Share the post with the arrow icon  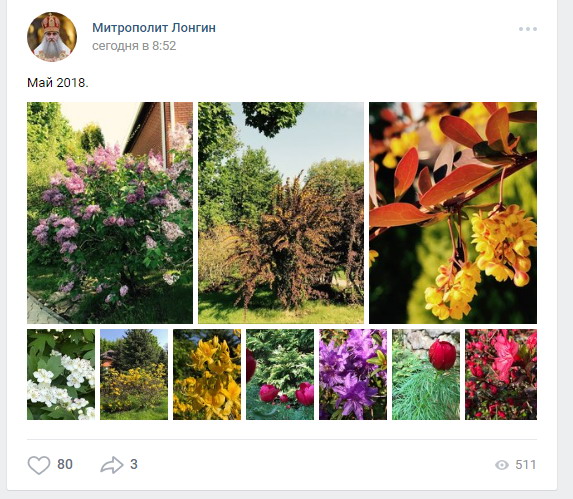(x=112, y=465)
